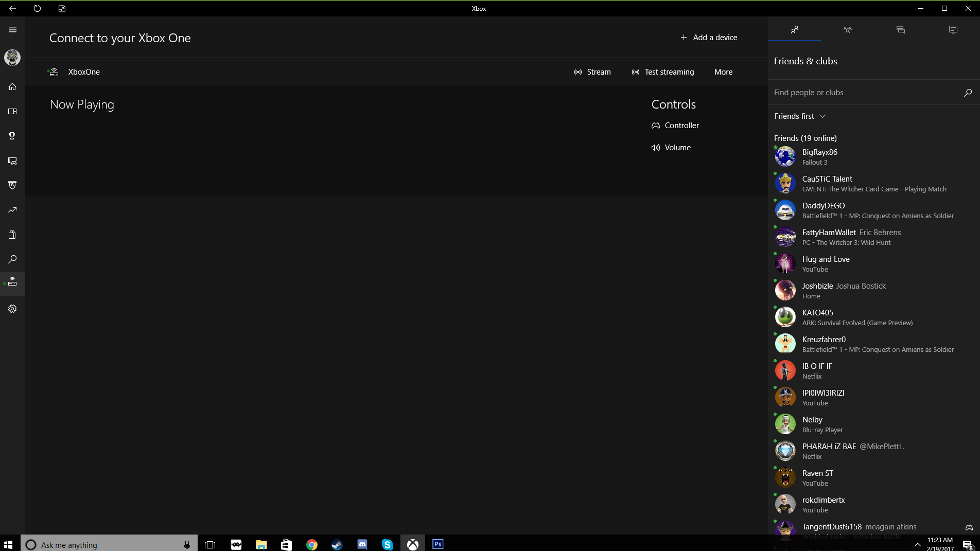
Task: Click Test streaming
Action: [x=663, y=72]
